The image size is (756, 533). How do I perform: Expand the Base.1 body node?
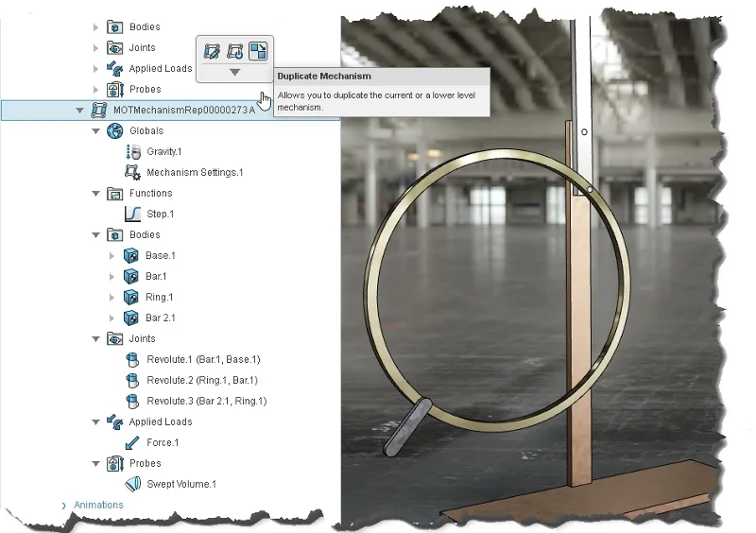click(112, 255)
